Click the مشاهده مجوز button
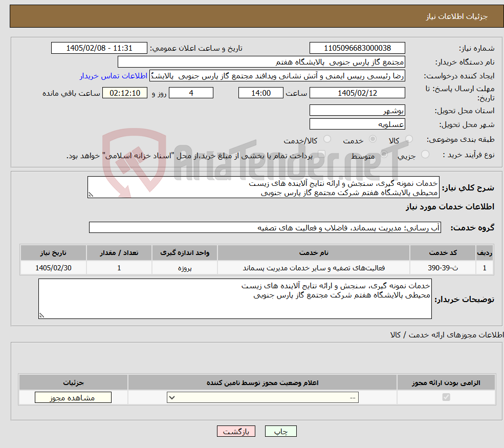The height and width of the screenshot is (448, 504). pyautogui.click(x=73, y=397)
